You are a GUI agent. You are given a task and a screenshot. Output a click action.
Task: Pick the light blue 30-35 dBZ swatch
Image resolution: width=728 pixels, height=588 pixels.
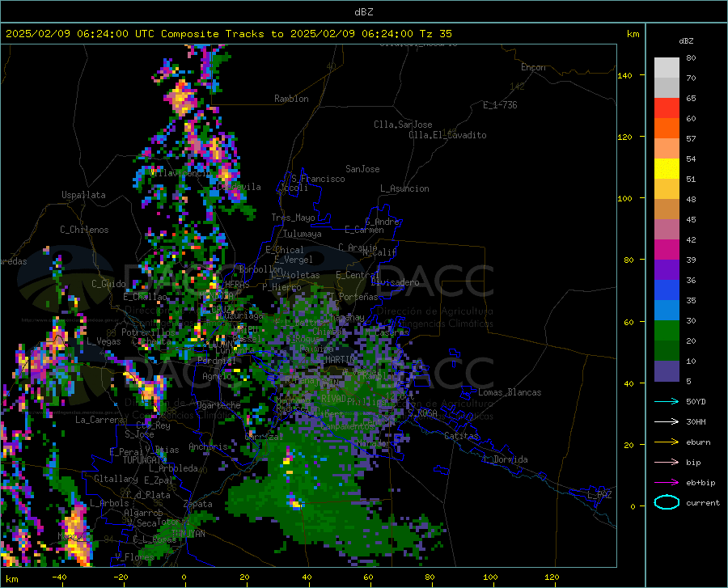(x=667, y=311)
